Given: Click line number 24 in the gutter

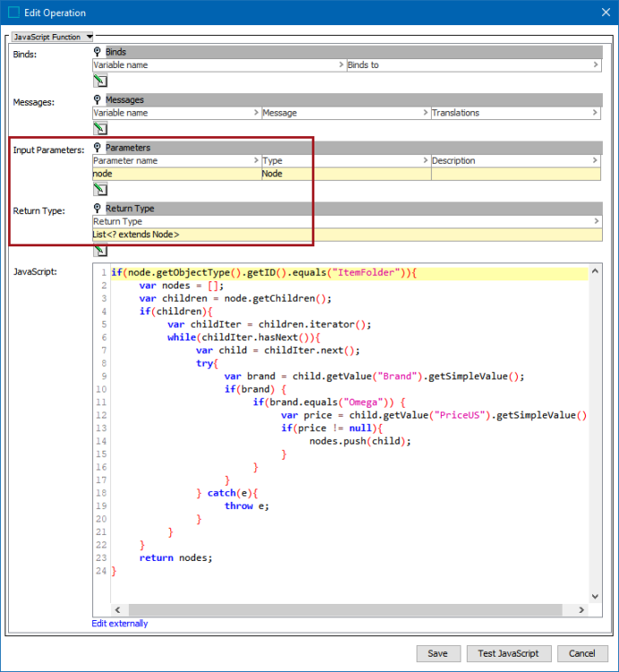Looking at the screenshot, I should [x=101, y=571].
